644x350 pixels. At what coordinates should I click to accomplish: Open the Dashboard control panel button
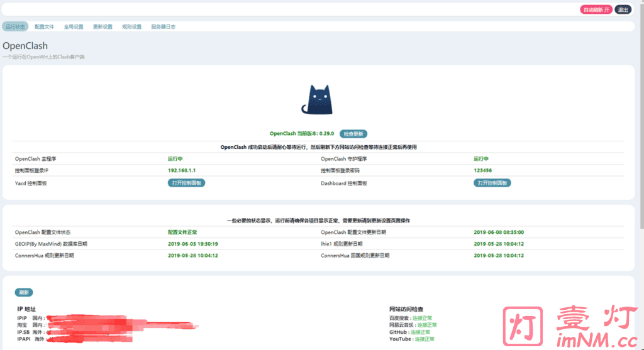[492, 183]
